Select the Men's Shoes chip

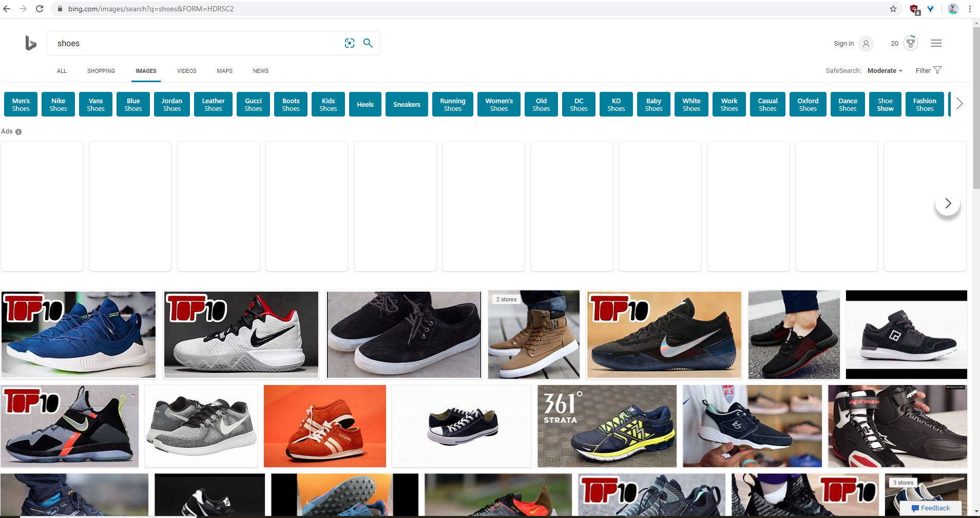[21, 104]
